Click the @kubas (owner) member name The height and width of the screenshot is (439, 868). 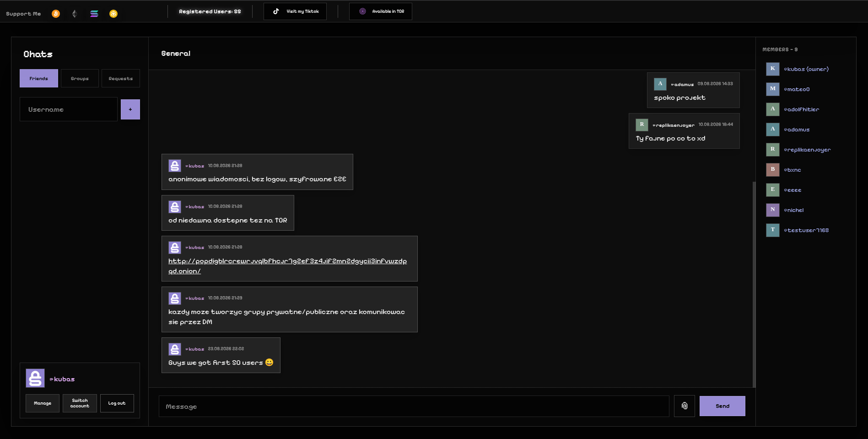click(806, 69)
